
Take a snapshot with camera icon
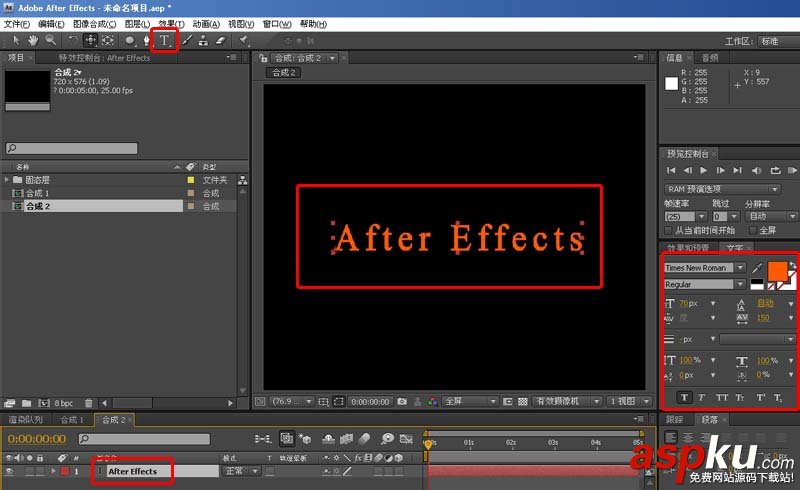tap(402, 402)
